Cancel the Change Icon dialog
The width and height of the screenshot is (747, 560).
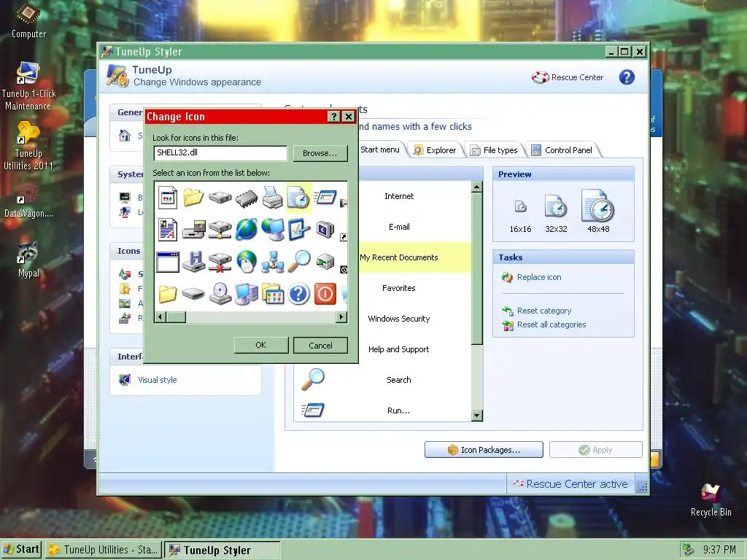point(320,345)
